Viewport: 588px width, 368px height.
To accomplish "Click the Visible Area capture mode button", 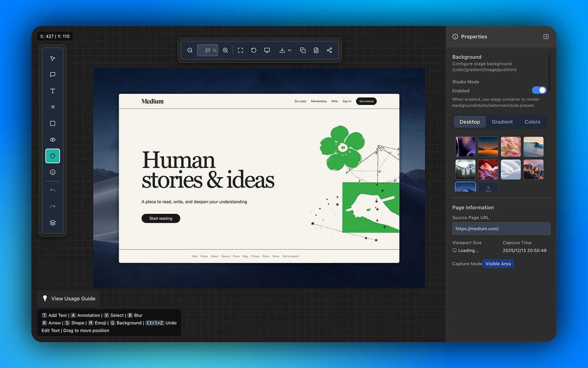I will tap(498, 264).
